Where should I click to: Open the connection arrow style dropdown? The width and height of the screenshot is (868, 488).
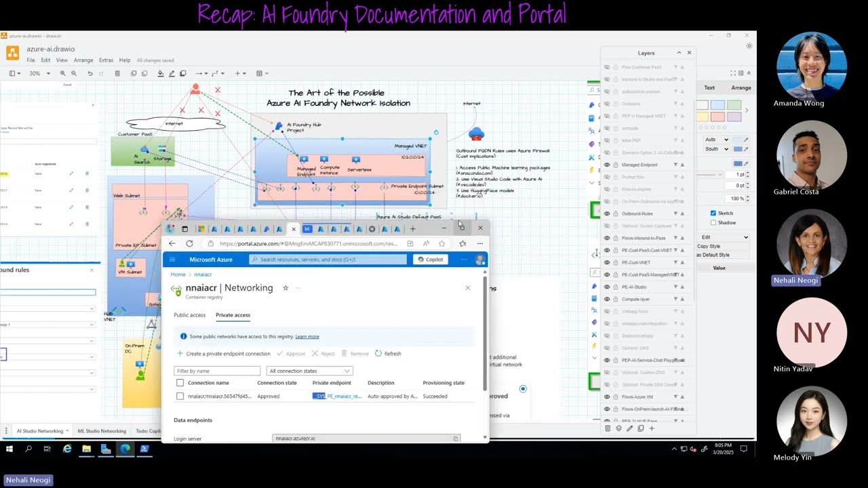pyautogui.click(x=201, y=73)
